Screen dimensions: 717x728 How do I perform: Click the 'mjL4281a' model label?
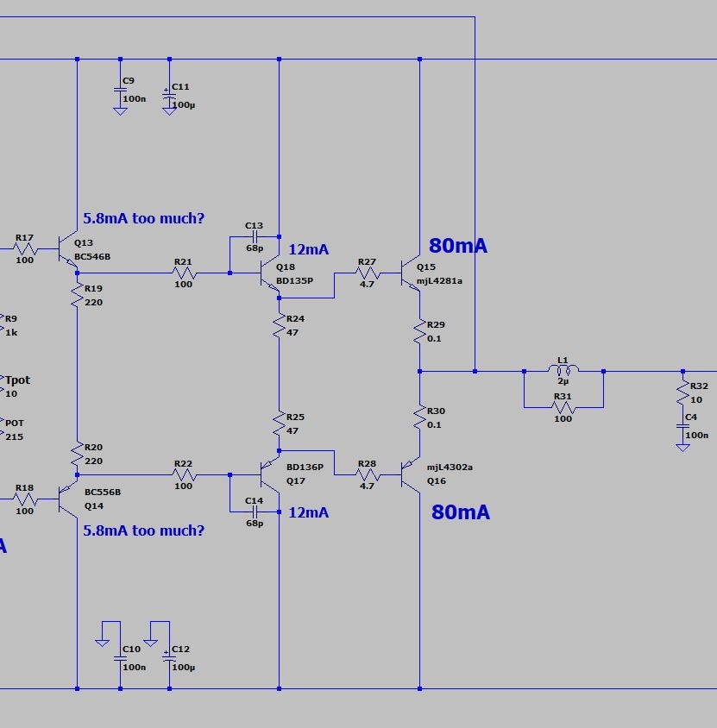(x=439, y=281)
